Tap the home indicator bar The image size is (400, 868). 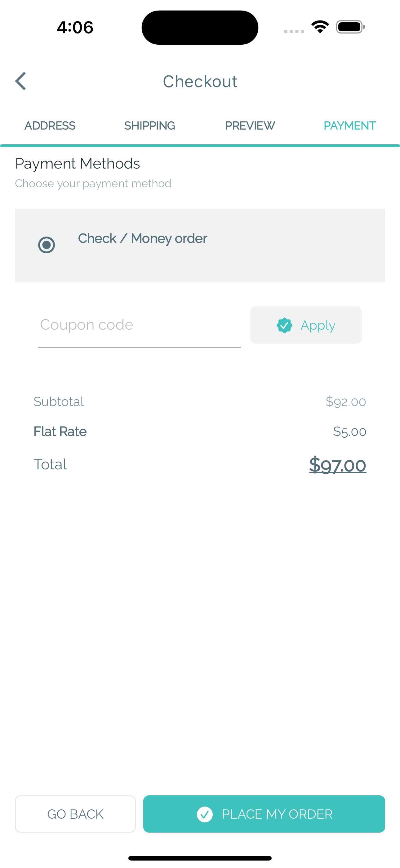coord(200,858)
